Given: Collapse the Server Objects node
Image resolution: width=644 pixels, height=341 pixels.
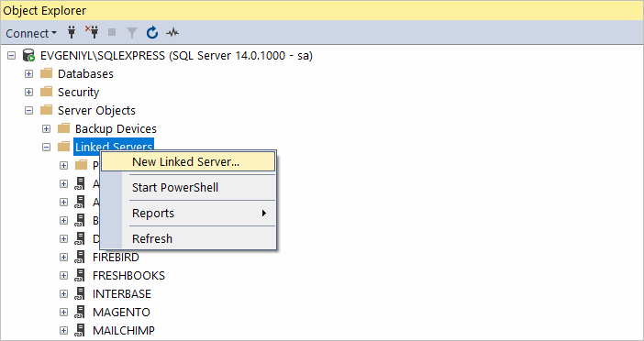Looking at the screenshot, I should [28, 110].
